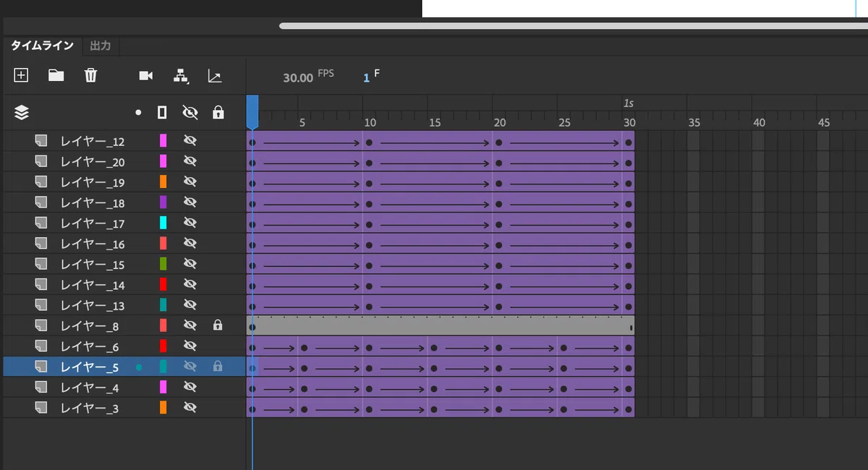The image size is (868, 470).
Task: Show hidden layer レイヤー_19
Action: point(190,181)
